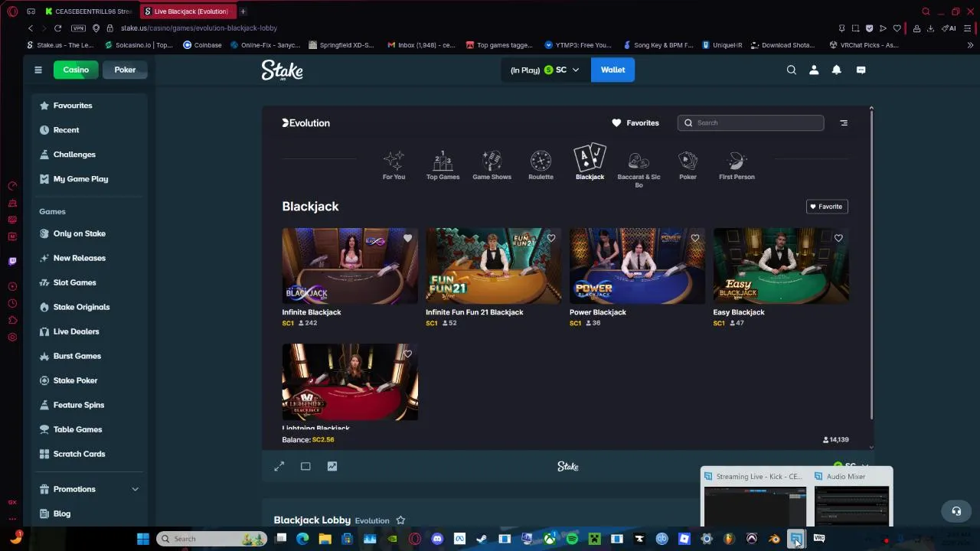Click the Stake logo in the header
The width and height of the screenshot is (980, 551).
pos(282,70)
